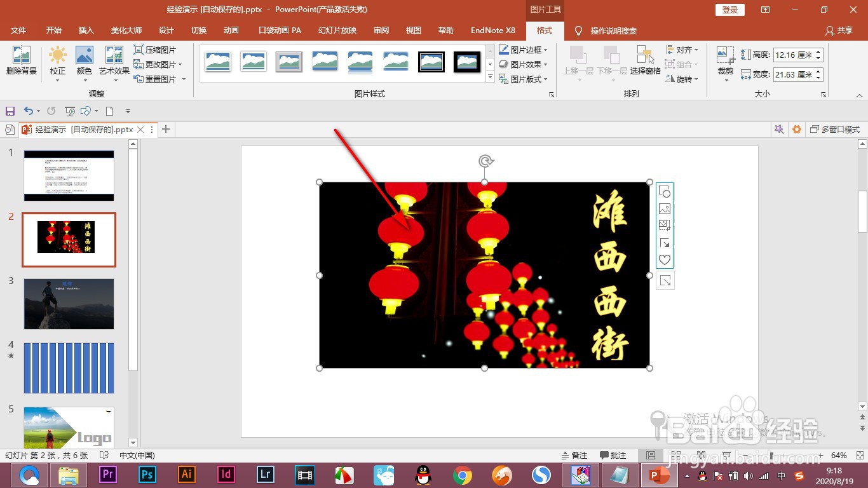The image size is (868, 488).
Task: Open the Align (对齐) dropdown
Action: pyautogui.click(x=682, y=50)
